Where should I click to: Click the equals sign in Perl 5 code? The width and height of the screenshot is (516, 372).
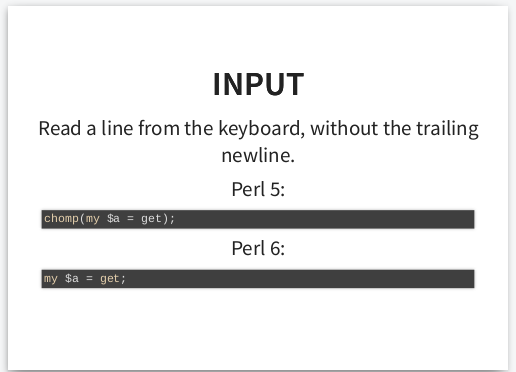point(130,219)
